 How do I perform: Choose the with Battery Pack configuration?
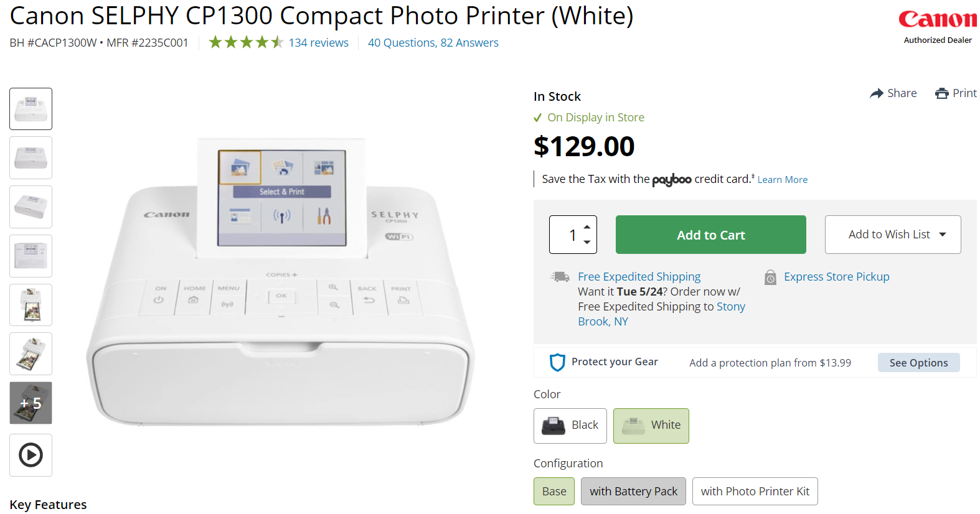point(633,492)
